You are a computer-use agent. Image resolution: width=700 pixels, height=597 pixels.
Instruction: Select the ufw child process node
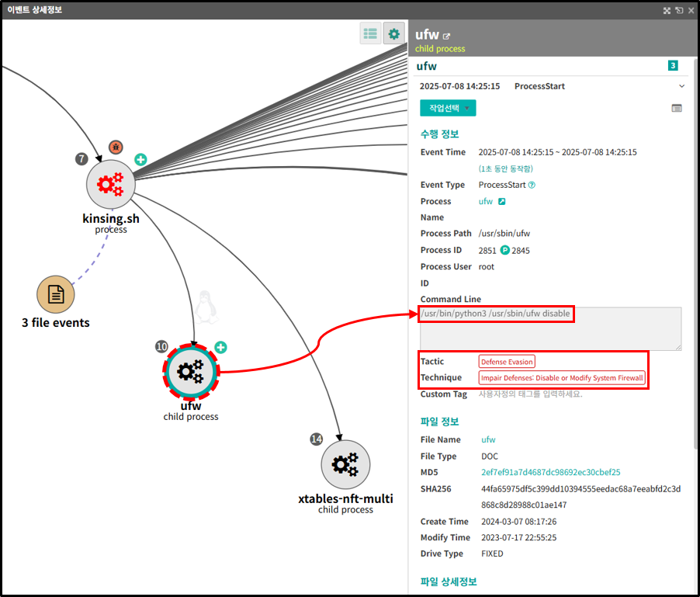point(190,372)
